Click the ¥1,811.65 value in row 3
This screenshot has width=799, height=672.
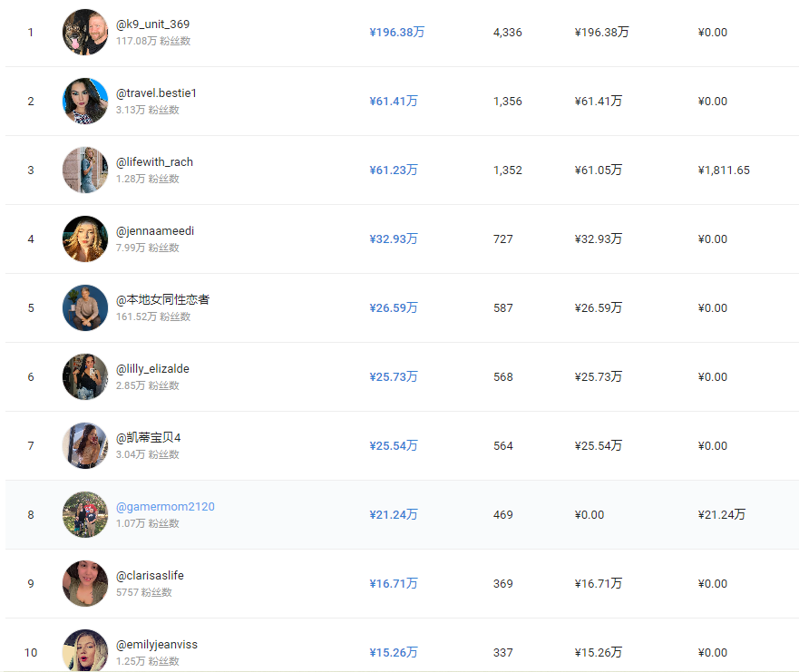point(724,170)
